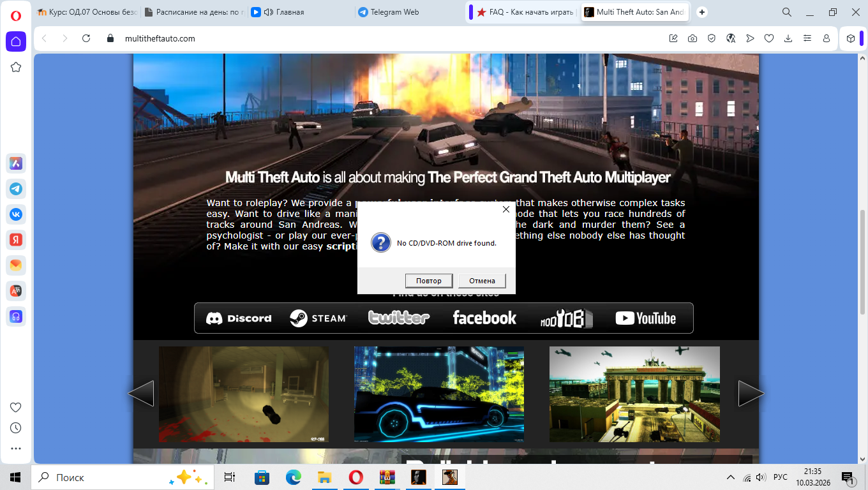Open VK messenger in the sidebar
The image size is (868, 490).
click(16, 214)
